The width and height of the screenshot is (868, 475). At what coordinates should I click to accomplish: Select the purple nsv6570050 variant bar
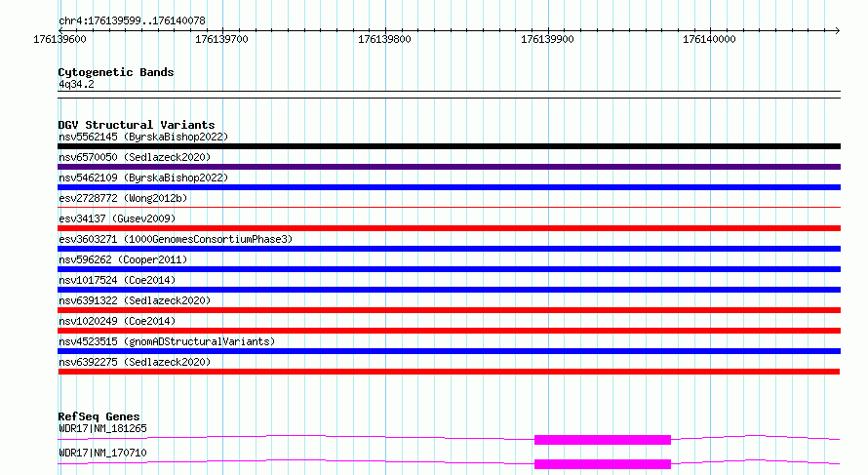449,167
